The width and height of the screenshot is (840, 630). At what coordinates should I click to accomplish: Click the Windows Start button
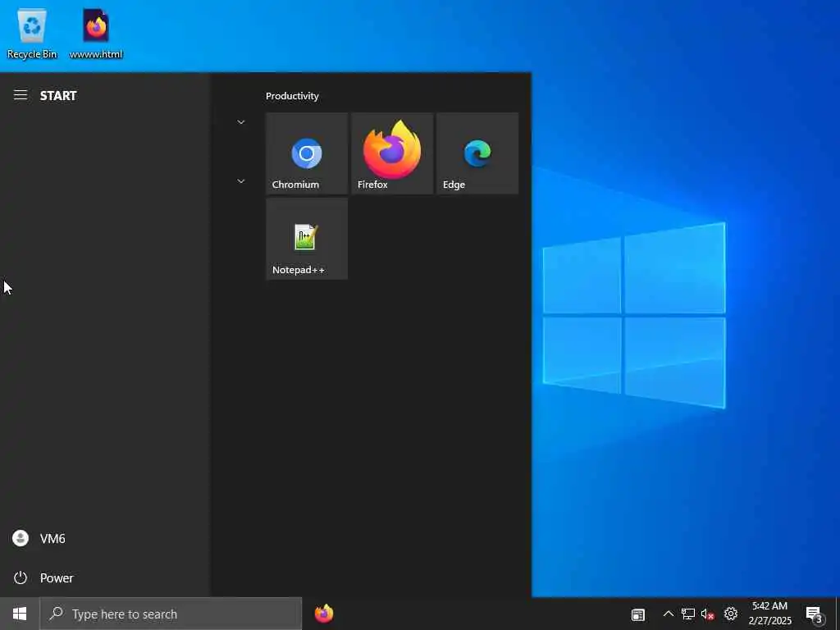pyautogui.click(x=20, y=614)
